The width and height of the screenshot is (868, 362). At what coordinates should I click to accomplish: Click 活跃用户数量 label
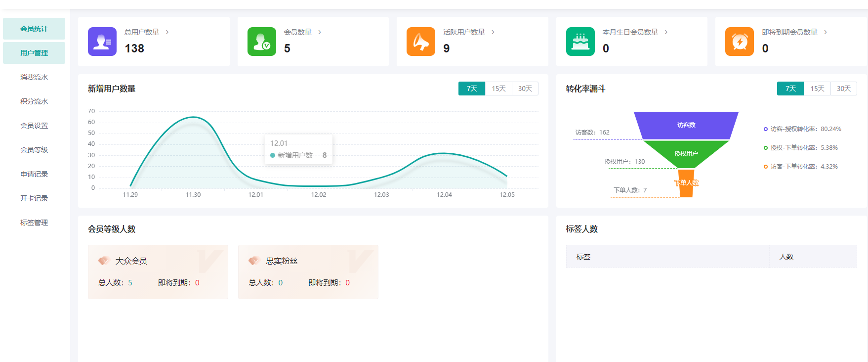[x=464, y=32]
